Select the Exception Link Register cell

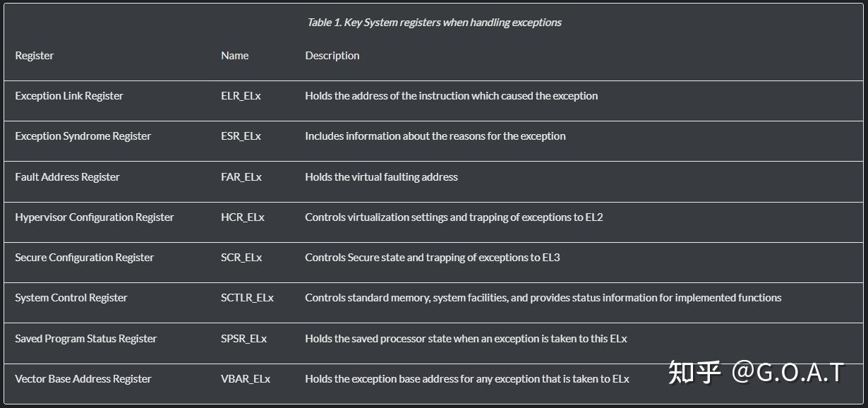tap(69, 96)
